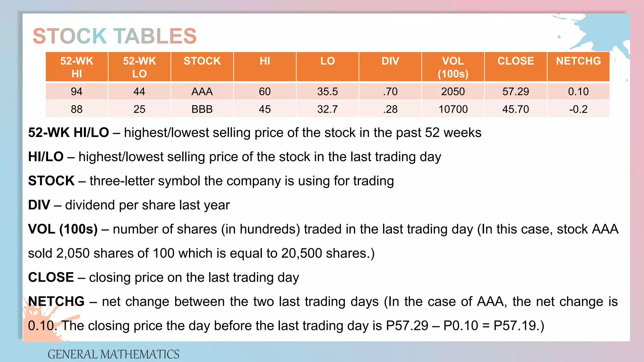The height and width of the screenshot is (362, 644).
Task: Select the -0.2 net change cell
Action: (578, 109)
